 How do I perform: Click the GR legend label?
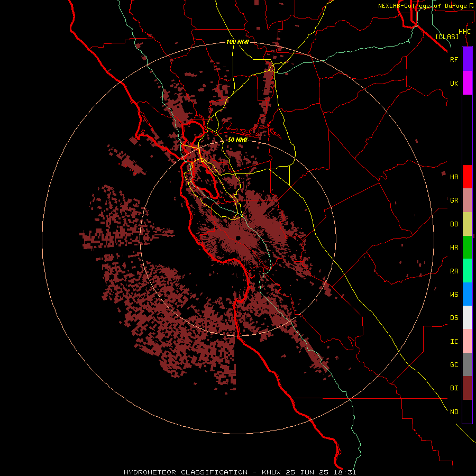pyautogui.click(x=454, y=200)
